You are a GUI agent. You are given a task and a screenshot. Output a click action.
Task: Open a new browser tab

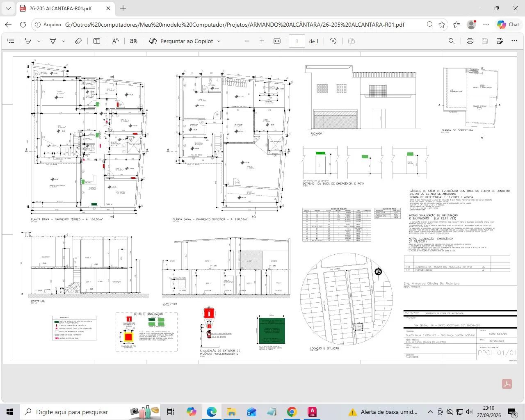click(x=123, y=8)
